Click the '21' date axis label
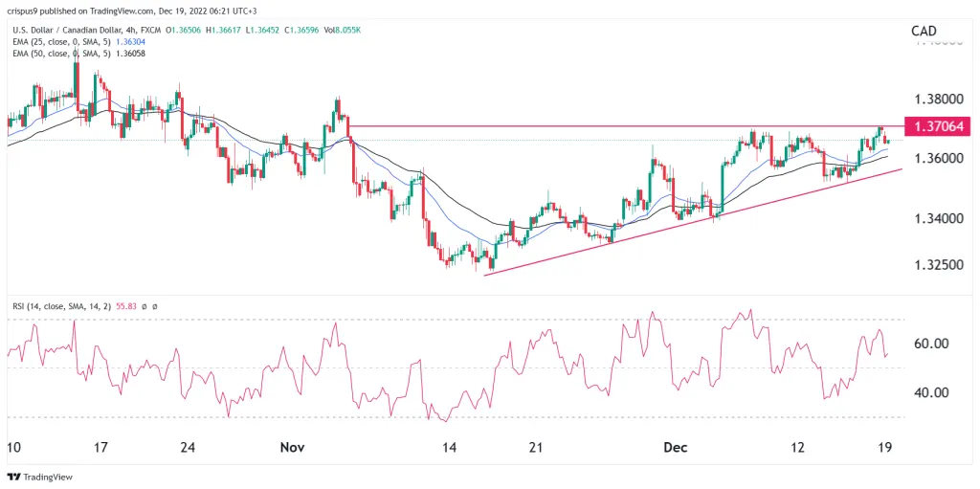The image size is (980, 489). (x=536, y=448)
